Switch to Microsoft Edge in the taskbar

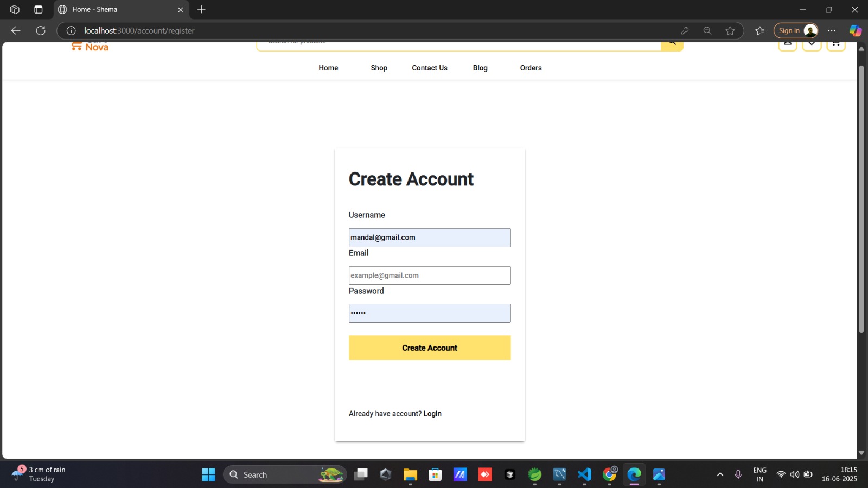(x=634, y=475)
